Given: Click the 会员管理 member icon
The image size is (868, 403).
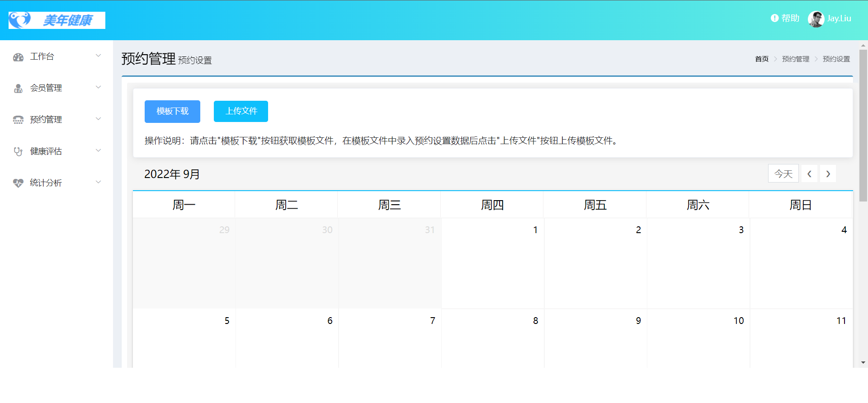Looking at the screenshot, I should point(18,89).
